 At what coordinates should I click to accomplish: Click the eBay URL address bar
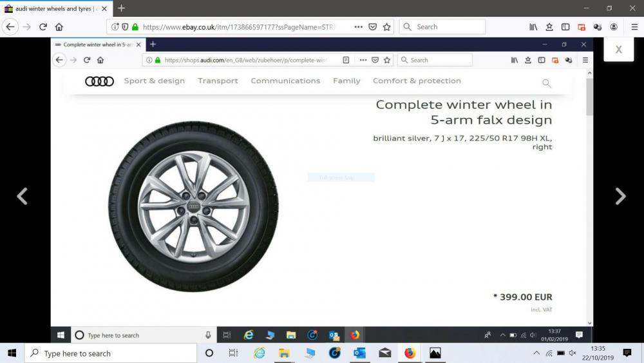(x=238, y=27)
